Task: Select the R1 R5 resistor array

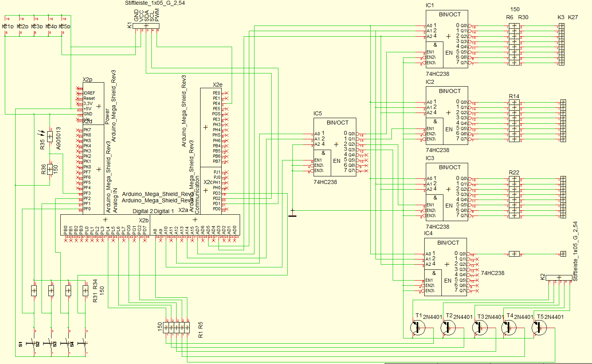Action: (x=176, y=328)
